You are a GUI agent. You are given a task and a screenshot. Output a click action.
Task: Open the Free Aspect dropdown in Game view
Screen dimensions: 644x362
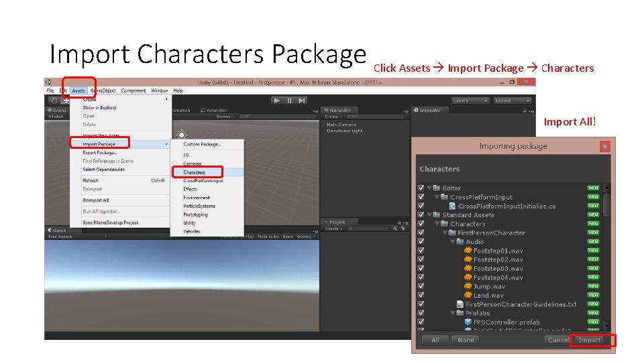[x=77, y=237]
